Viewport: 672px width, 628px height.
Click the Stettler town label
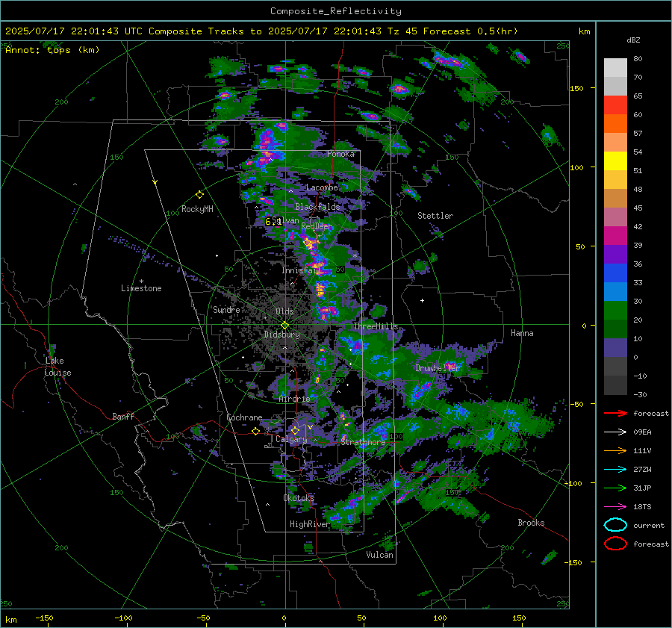[435, 216]
